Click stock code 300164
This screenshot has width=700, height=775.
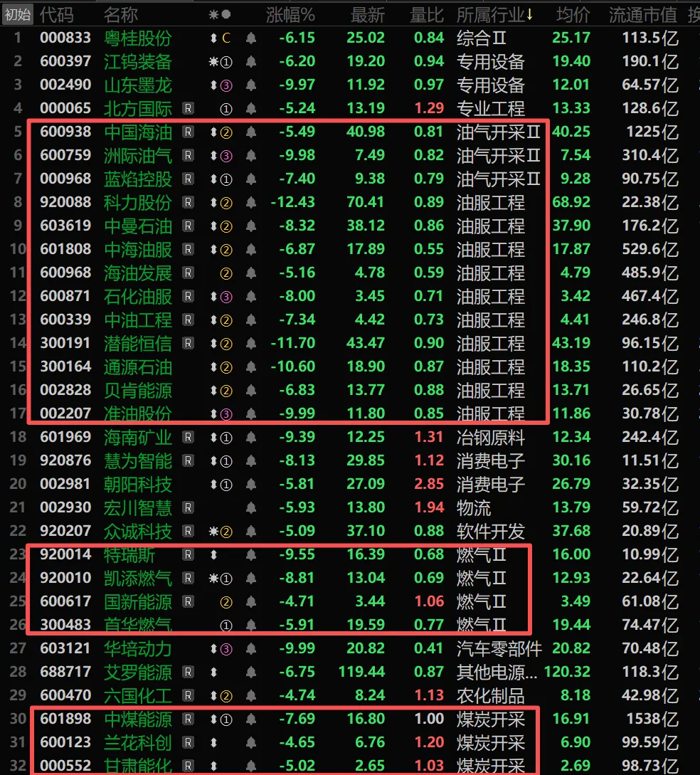[65, 367]
